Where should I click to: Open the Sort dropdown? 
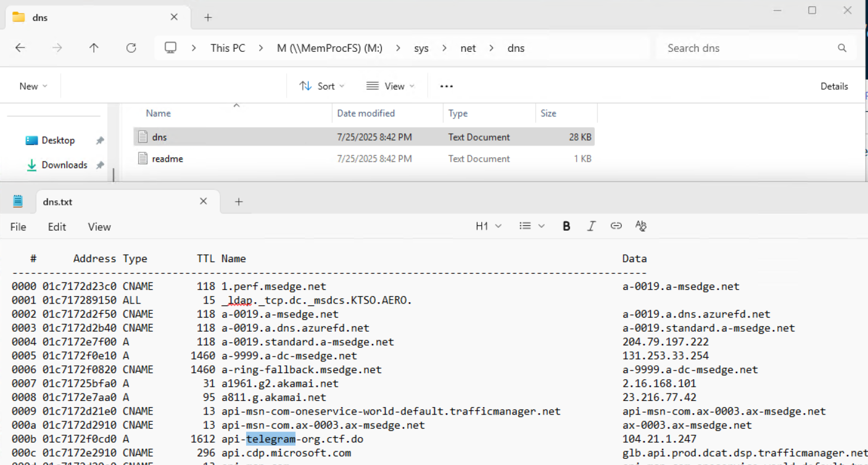point(322,86)
